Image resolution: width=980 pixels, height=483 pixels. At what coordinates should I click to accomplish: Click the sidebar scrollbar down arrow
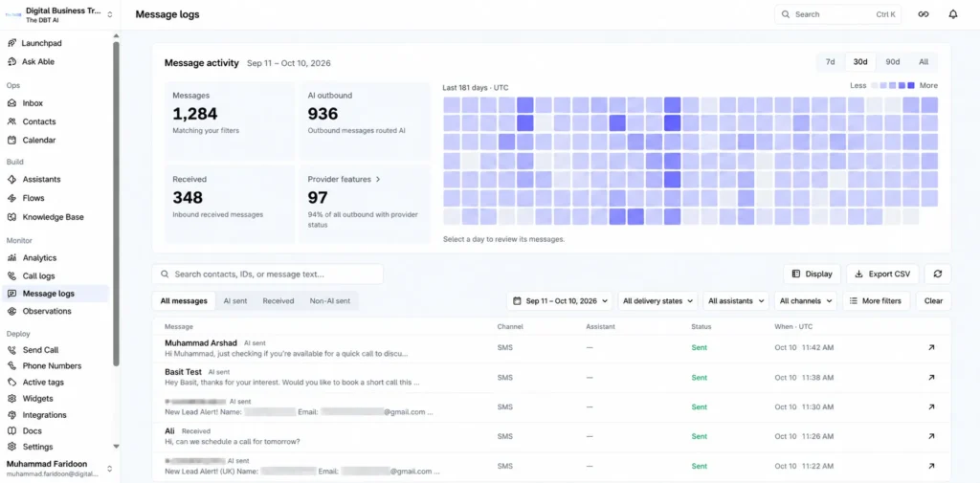pyautogui.click(x=116, y=446)
